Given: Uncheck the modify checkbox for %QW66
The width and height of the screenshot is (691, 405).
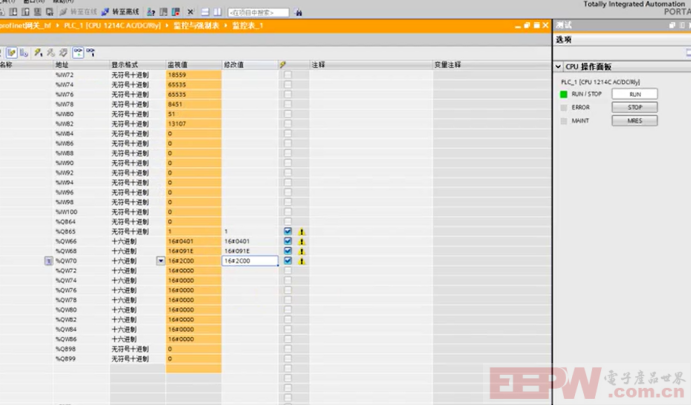Looking at the screenshot, I should tap(288, 241).
